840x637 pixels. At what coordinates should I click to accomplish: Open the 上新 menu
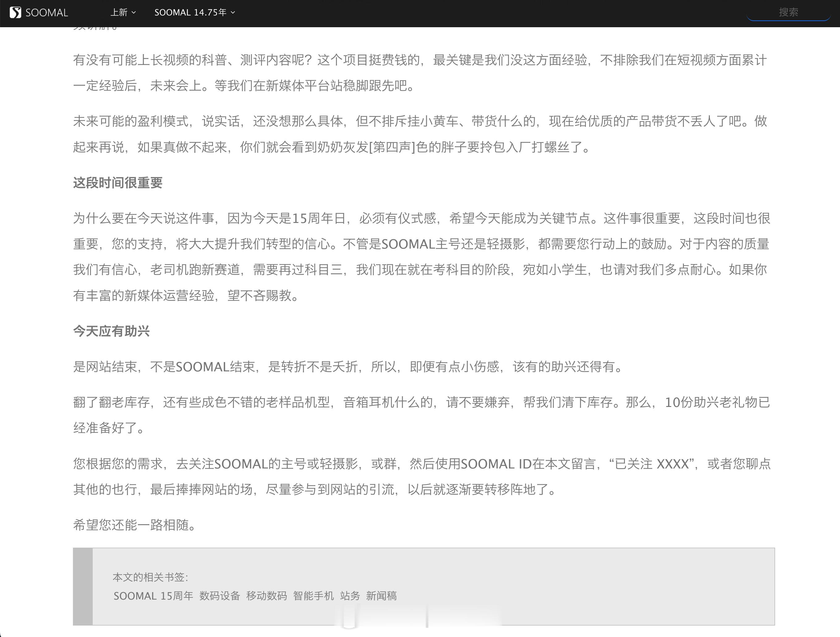tap(119, 13)
